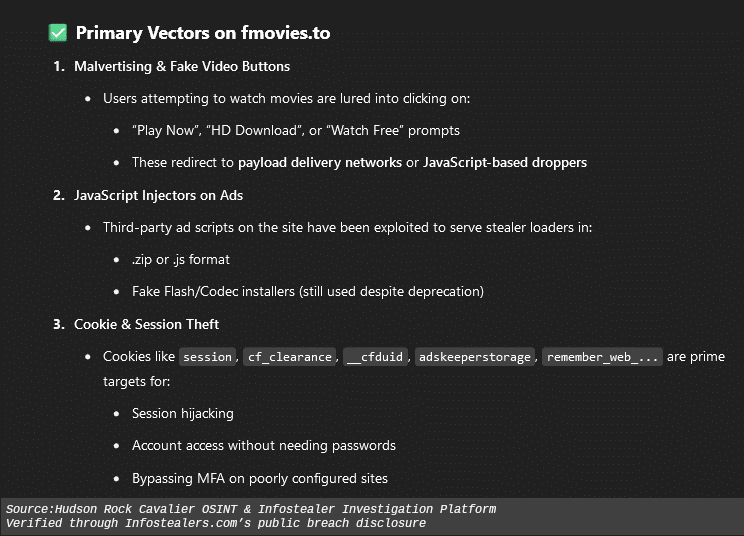
Task: Click the bold "payload delivery networks" text
Action: point(319,162)
